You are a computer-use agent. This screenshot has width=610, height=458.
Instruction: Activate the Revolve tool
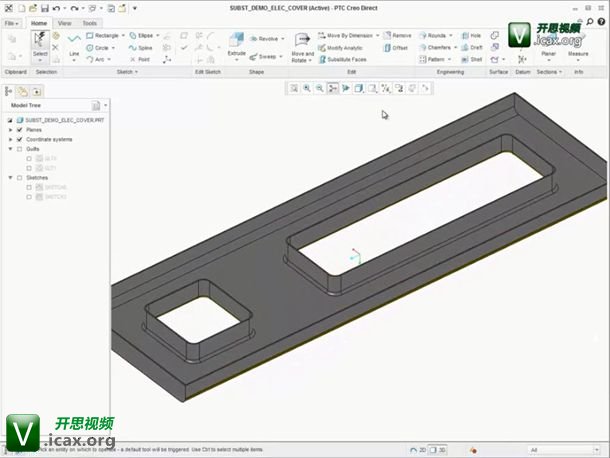tap(264, 39)
